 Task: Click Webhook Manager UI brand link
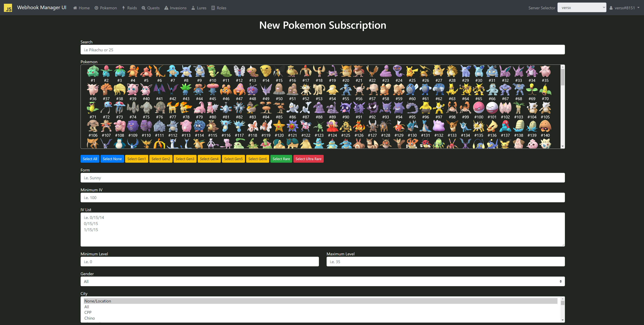point(42,7)
